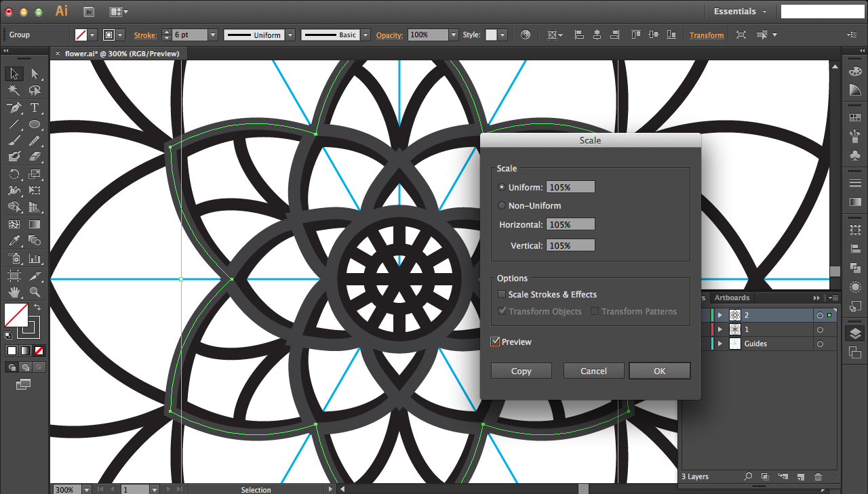Select the Pencil tool
The image size is (868, 494).
[35, 140]
